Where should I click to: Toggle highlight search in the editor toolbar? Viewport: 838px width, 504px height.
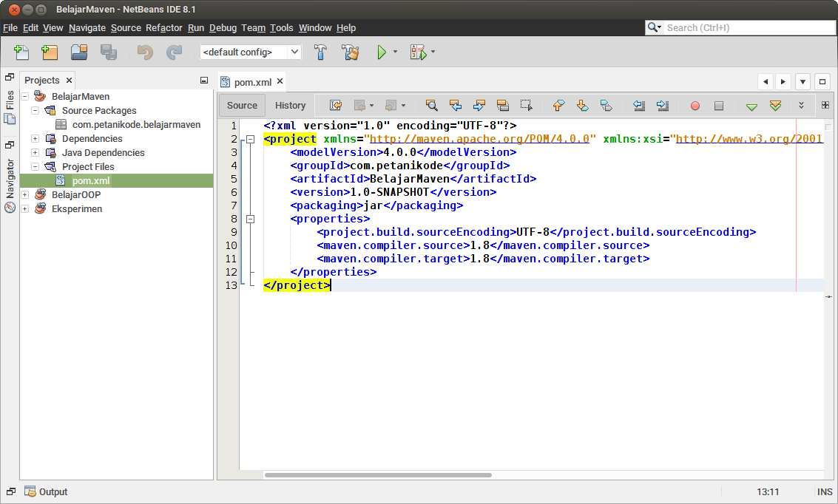pos(504,106)
